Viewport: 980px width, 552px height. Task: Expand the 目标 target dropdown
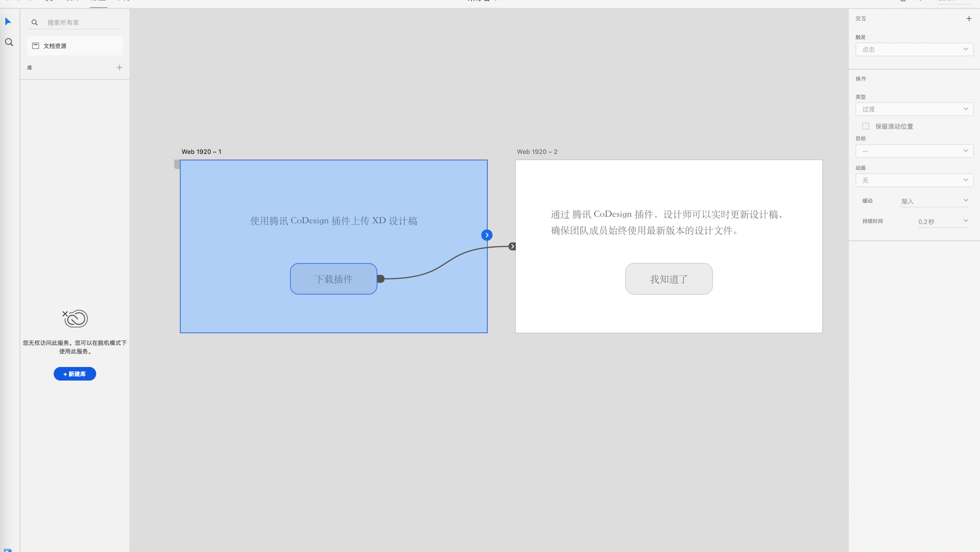point(914,151)
